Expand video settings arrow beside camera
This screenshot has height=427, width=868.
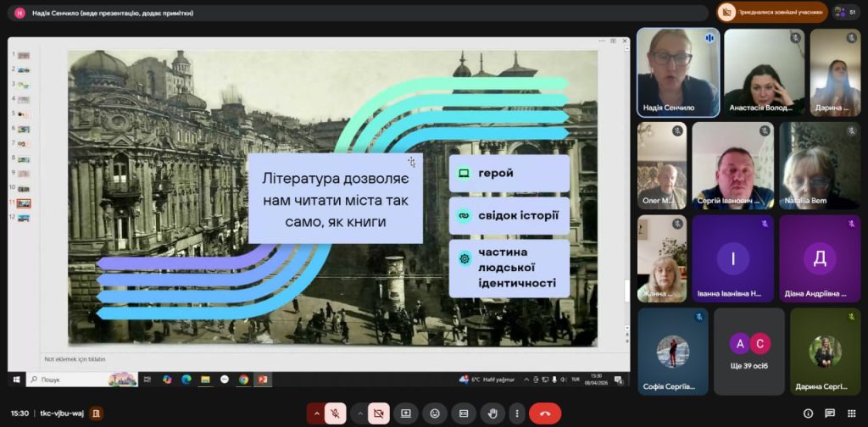(359, 413)
